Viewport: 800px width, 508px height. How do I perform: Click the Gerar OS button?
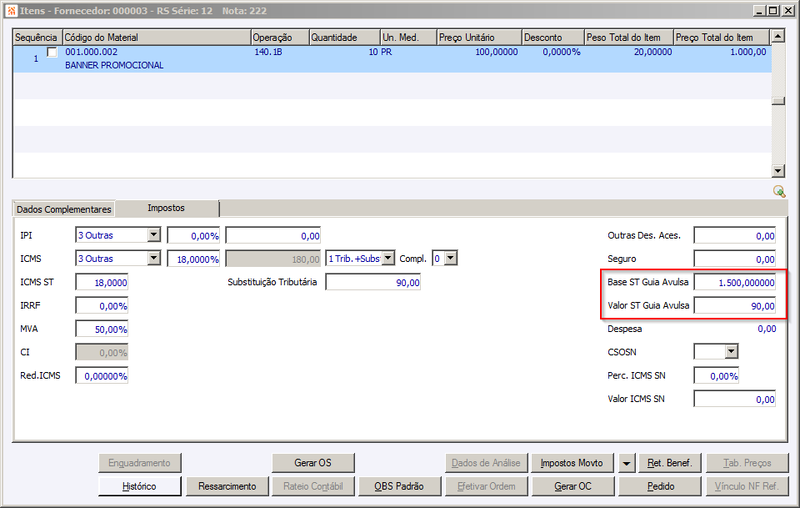click(313, 463)
